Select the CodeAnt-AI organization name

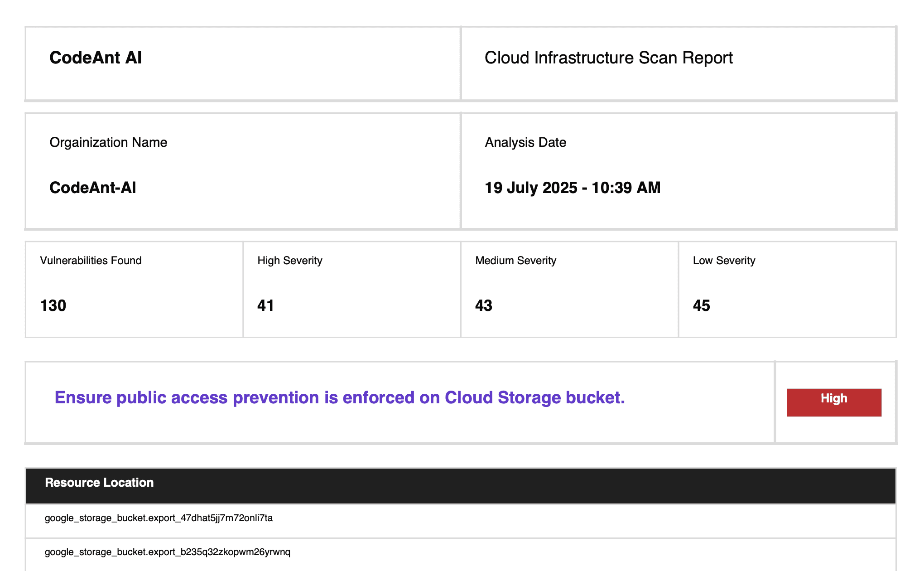point(93,188)
